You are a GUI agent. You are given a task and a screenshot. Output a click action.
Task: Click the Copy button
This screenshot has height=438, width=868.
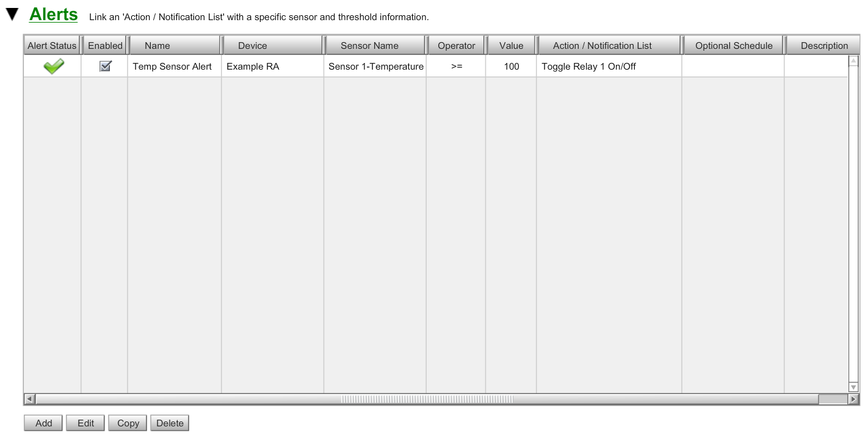pos(127,423)
